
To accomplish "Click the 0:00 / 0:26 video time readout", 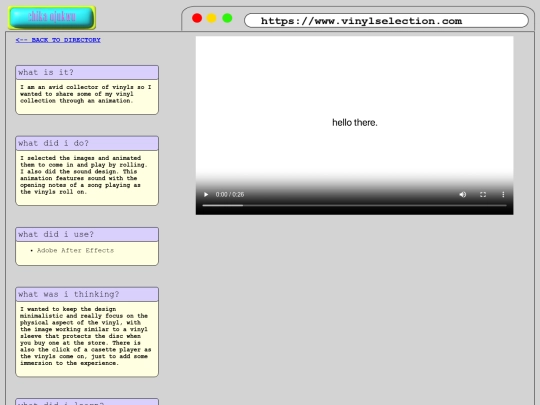I will click(x=230, y=195).
